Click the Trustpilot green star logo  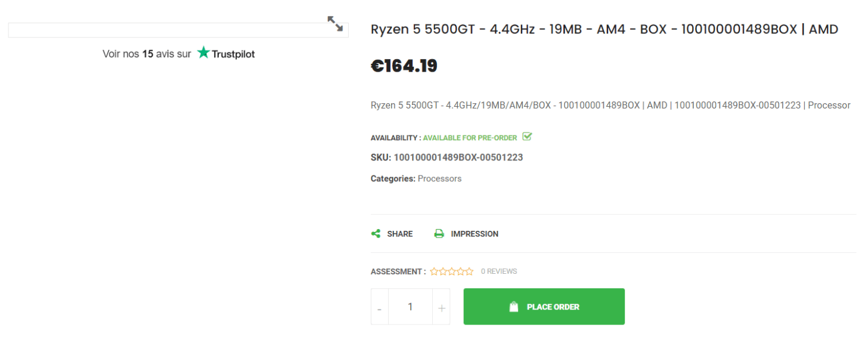coord(204,53)
